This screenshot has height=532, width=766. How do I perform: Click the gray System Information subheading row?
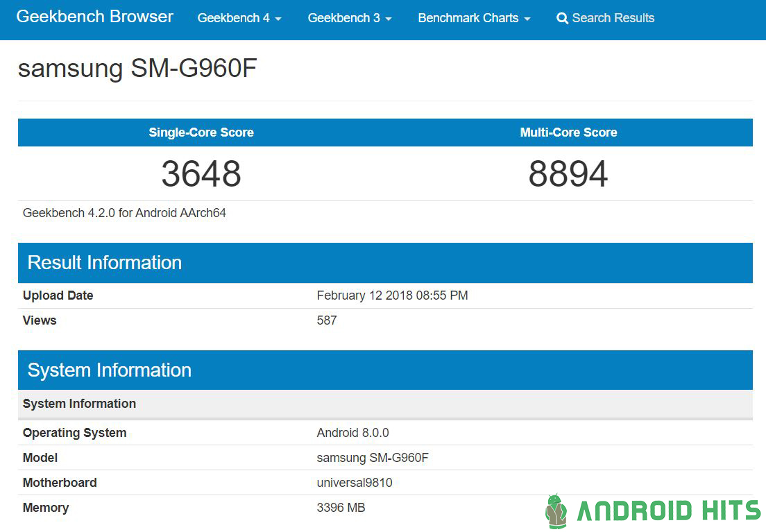pos(386,404)
